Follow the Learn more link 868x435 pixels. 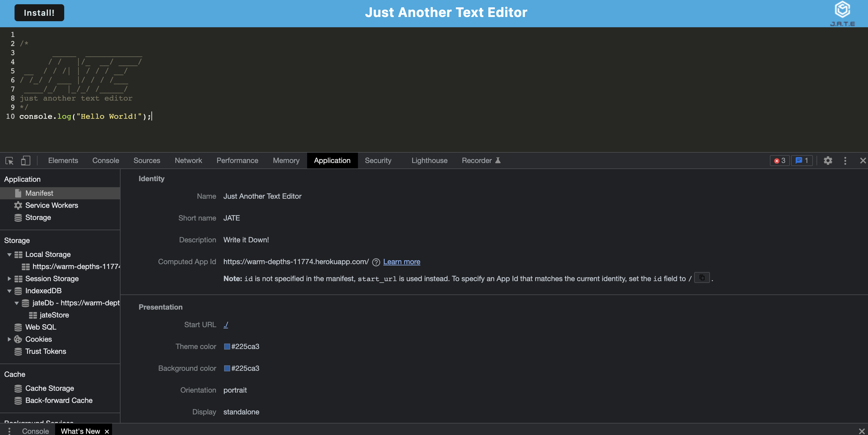[401, 262]
